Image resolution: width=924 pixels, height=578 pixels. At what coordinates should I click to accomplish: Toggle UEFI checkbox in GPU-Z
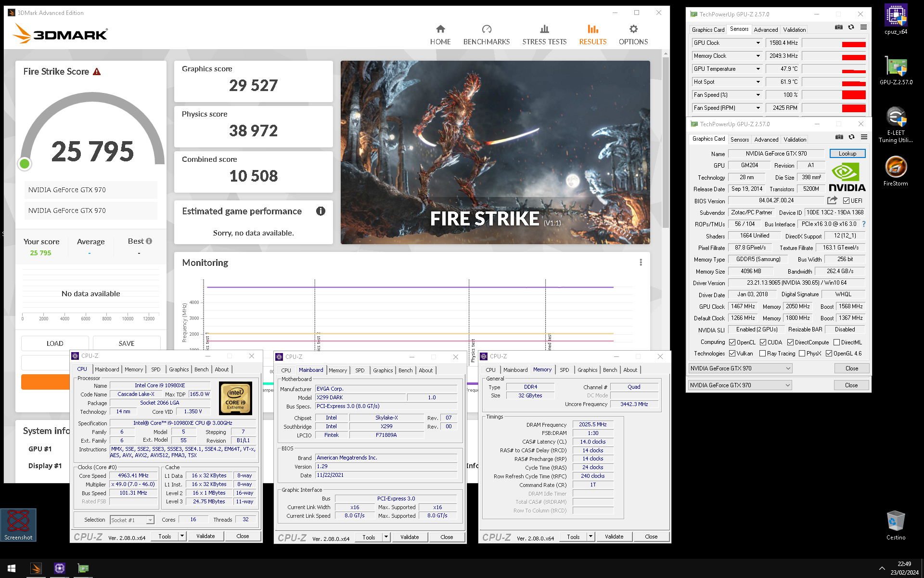tap(846, 201)
